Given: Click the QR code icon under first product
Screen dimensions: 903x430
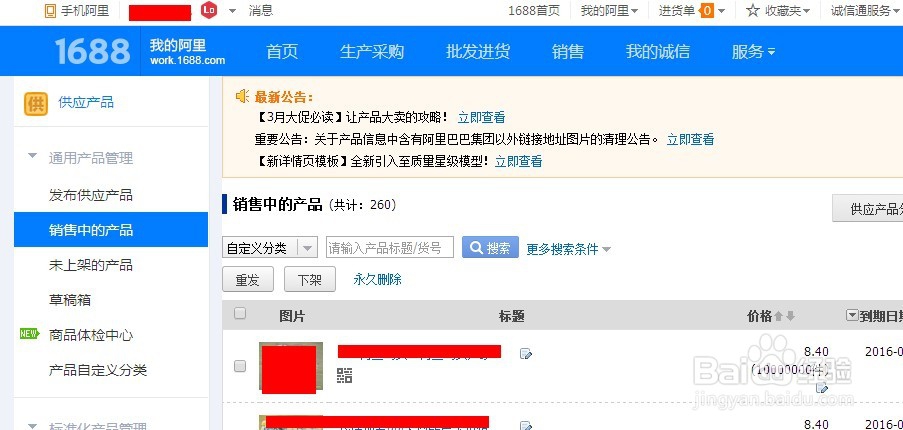Looking at the screenshot, I should pos(344,376).
